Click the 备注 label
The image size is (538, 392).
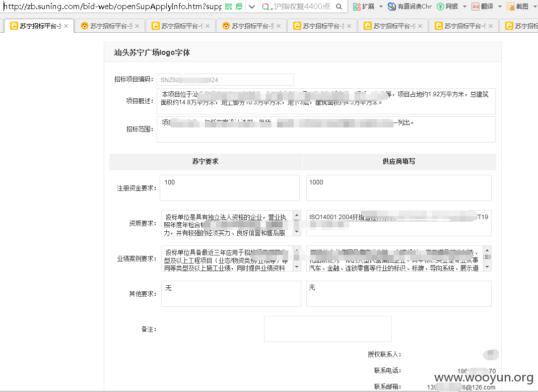coord(149,329)
